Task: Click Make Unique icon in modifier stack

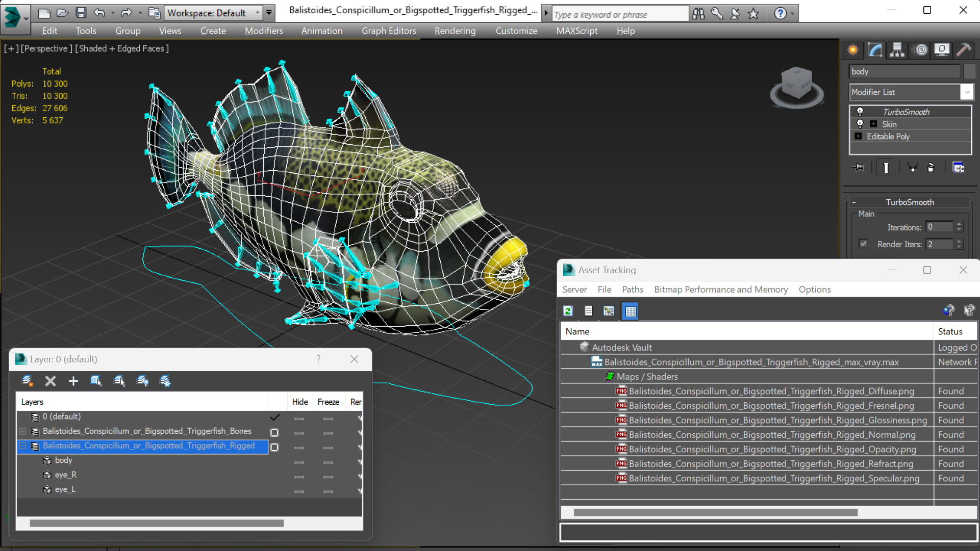Action: click(912, 168)
